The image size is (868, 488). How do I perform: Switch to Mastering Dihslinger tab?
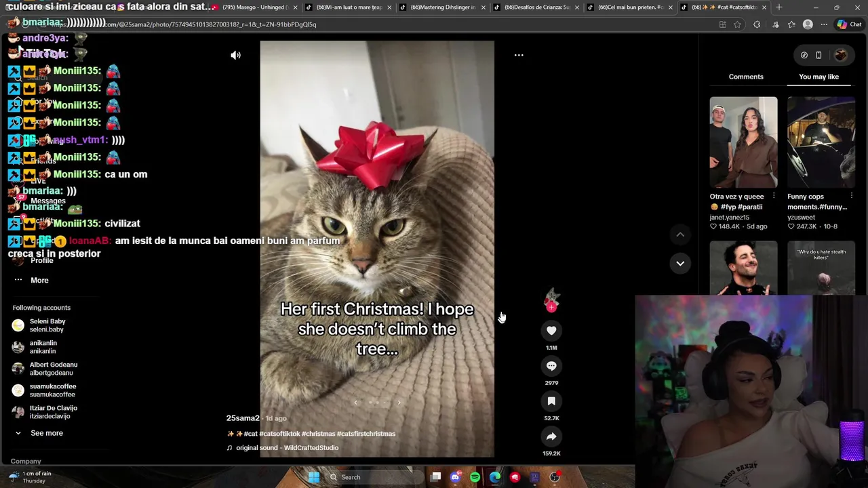pyautogui.click(x=443, y=7)
